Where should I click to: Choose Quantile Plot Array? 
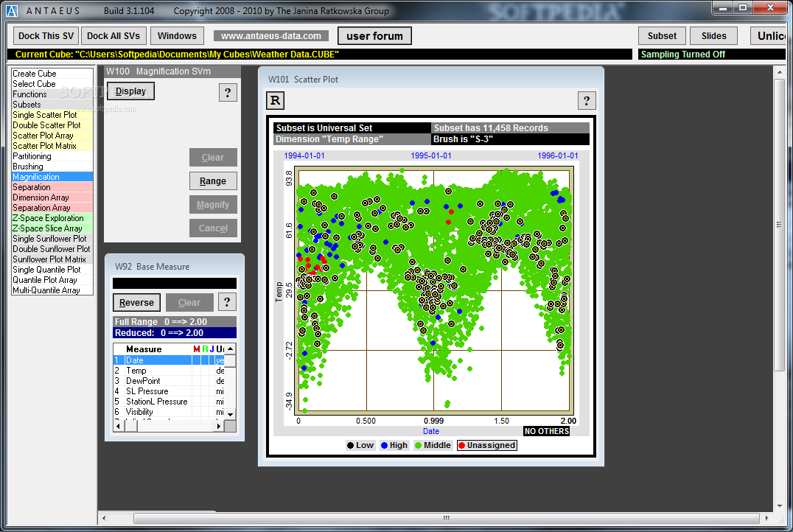coord(52,280)
